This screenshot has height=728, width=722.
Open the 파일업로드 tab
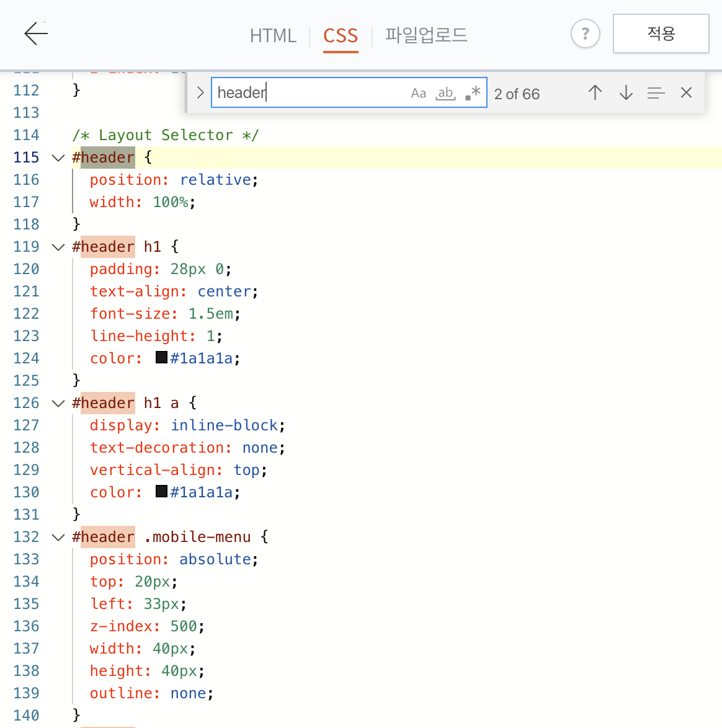pos(426,35)
